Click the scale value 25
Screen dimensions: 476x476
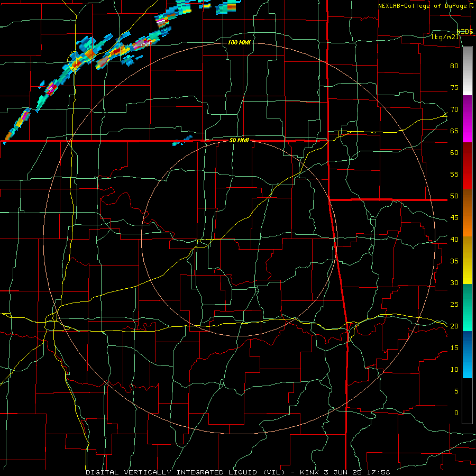tap(454, 304)
